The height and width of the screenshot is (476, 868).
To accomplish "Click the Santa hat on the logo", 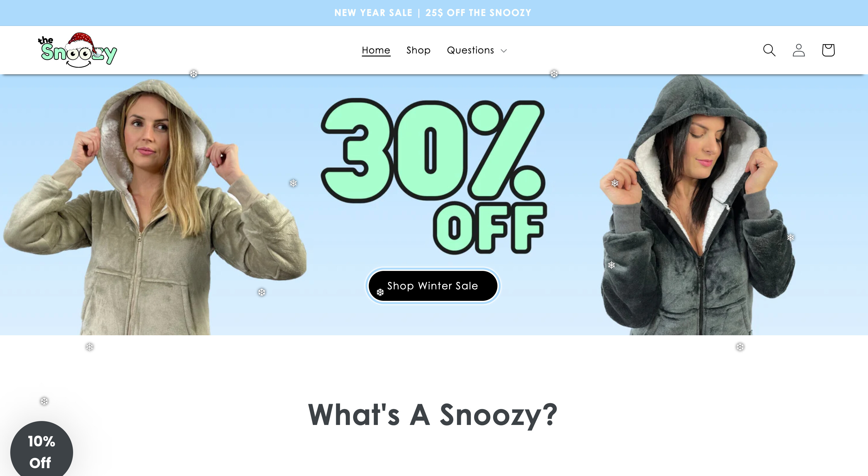I will tap(81, 42).
